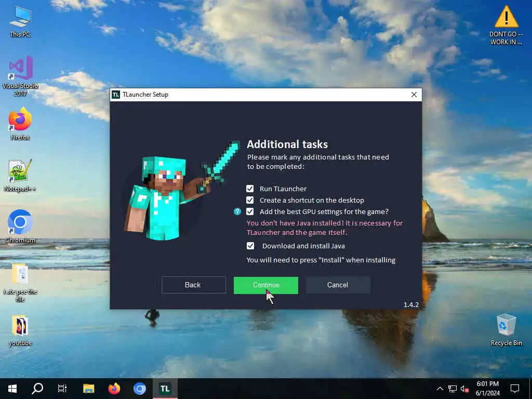The image size is (532, 399).
Task: Select the Visual Studio 2017 desktop shortcut
Action: point(20,76)
